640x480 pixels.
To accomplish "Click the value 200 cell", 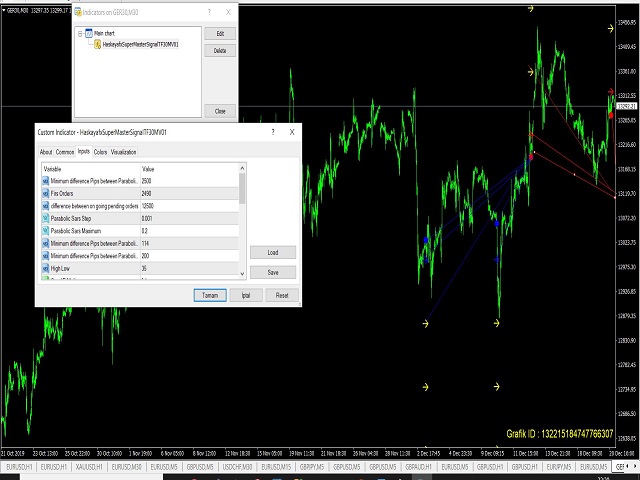I will (x=189, y=256).
